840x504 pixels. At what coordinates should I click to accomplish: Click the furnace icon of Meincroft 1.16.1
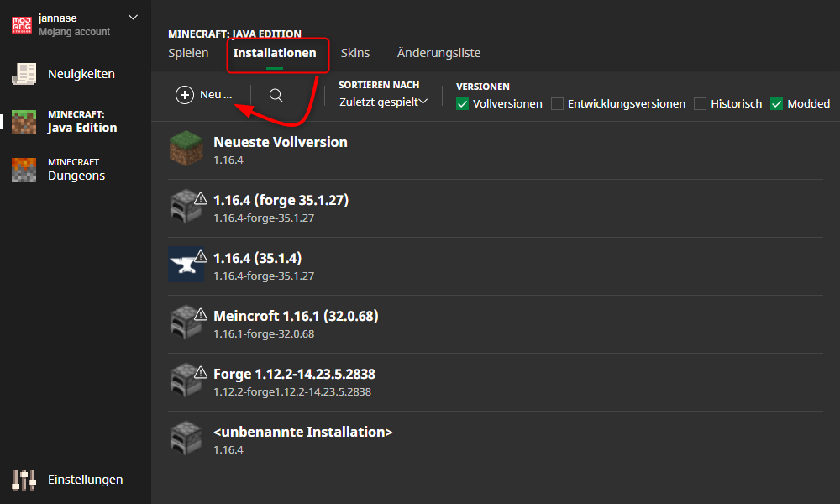point(186,323)
